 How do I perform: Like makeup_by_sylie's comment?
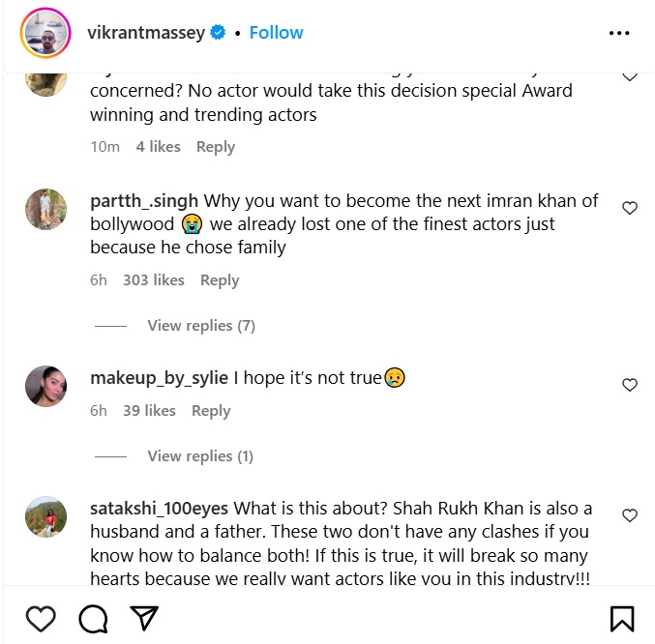point(629,385)
